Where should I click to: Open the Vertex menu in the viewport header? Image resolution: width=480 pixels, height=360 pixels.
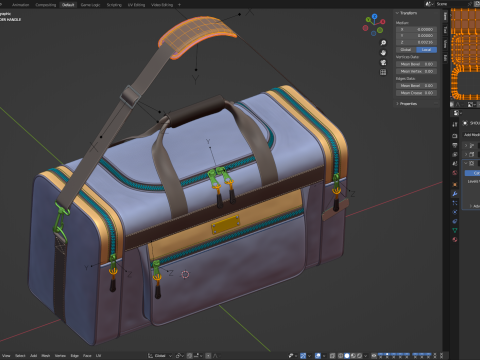[x=60, y=356]
